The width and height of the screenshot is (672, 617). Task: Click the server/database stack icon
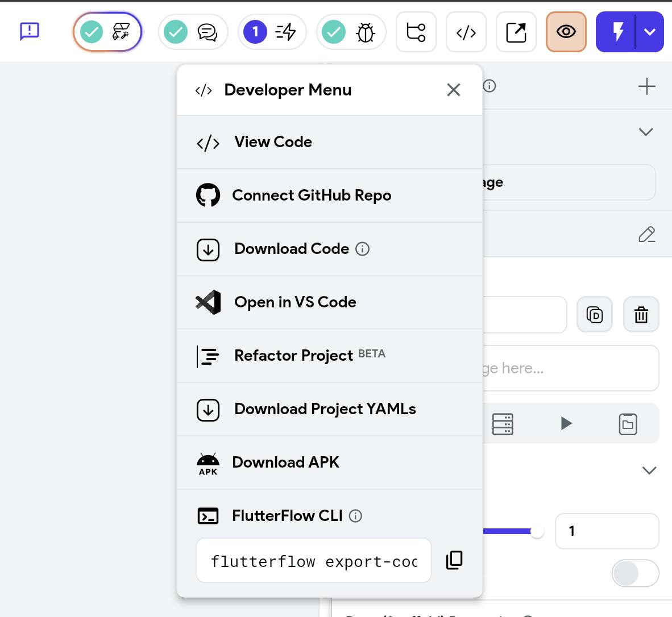(503, 424)
